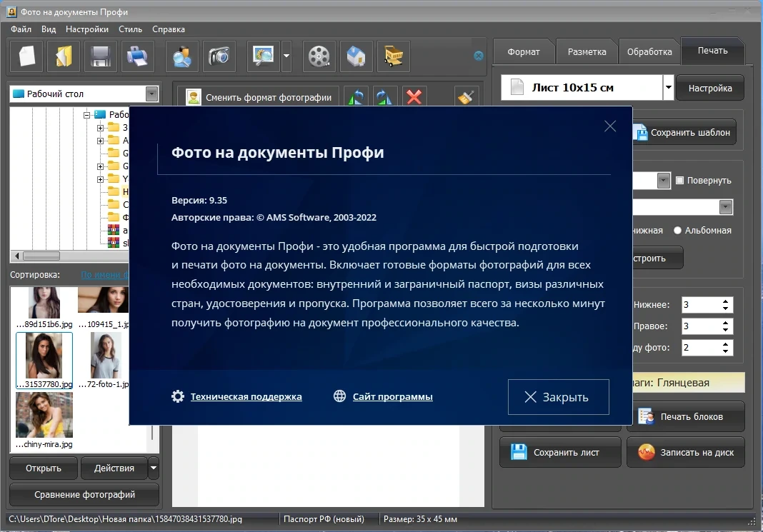The image size is (763, 532).
Task: Open photo via folder toolbar icon
Action: (x=64, y=56)
